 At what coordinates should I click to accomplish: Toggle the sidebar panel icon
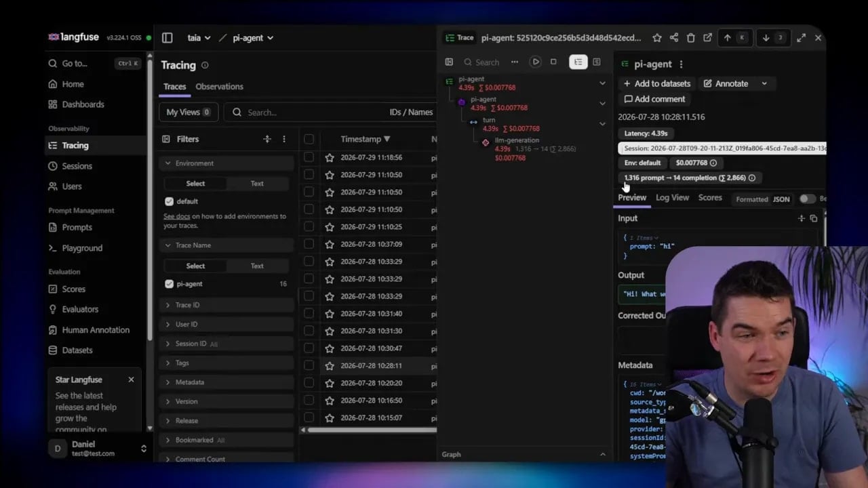click(167, 38)
